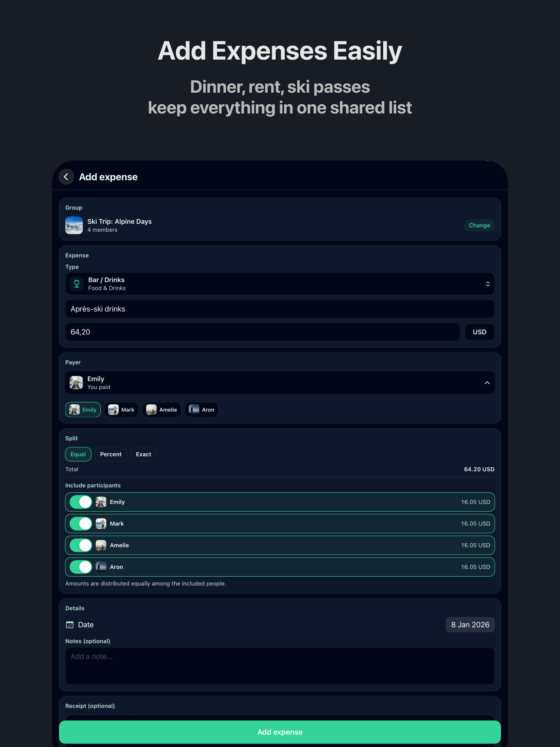560x747 pixels.
Task: Open date picker showing 8 Jan 2026
Action: click(470, 625)
